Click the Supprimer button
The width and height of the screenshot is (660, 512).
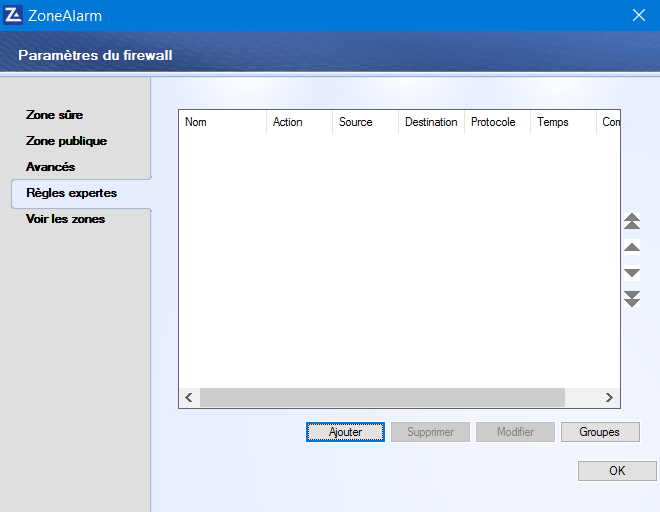(430, 432)
